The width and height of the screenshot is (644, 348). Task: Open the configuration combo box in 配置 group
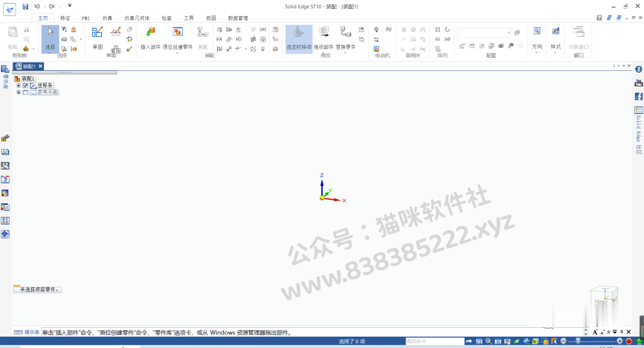485,33
